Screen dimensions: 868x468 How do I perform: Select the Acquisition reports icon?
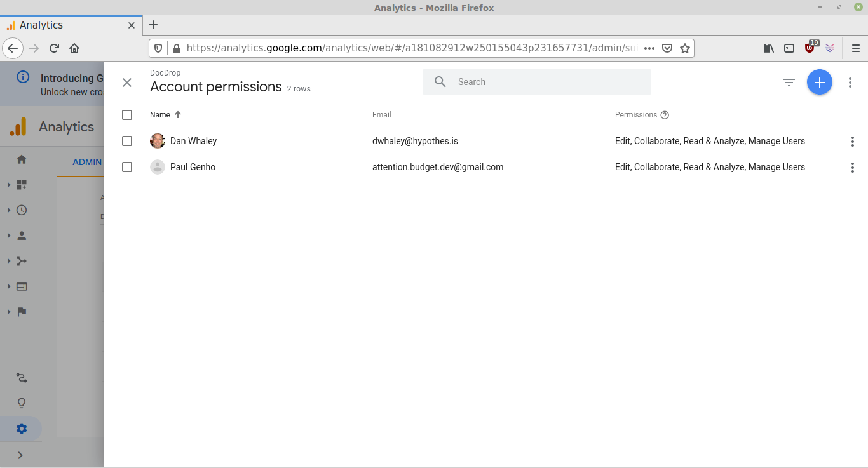pos(21,260)
